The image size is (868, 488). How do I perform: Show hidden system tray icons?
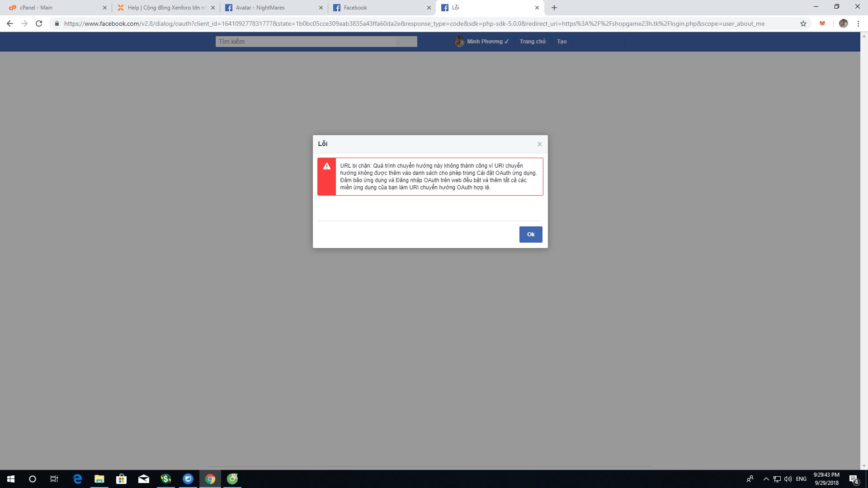766,479
